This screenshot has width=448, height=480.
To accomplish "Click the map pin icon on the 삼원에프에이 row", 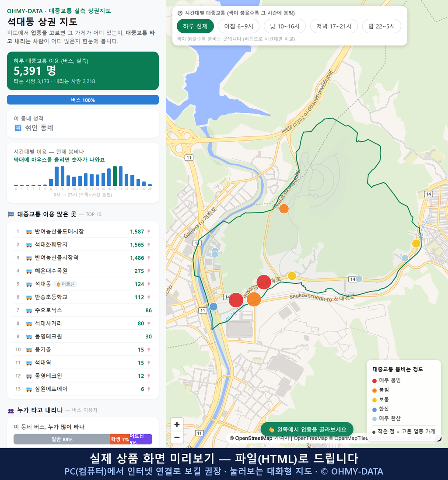I will click(149, 389).
